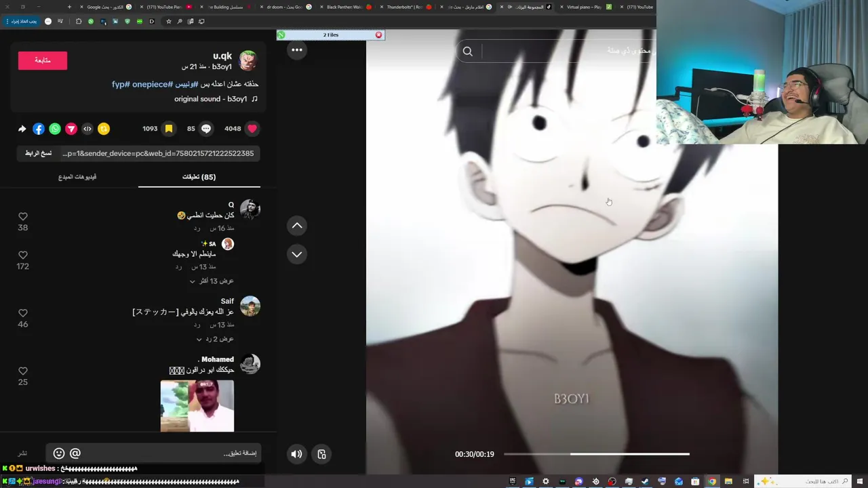
Task: Reply to Q's comment
Action: [197, 228]
